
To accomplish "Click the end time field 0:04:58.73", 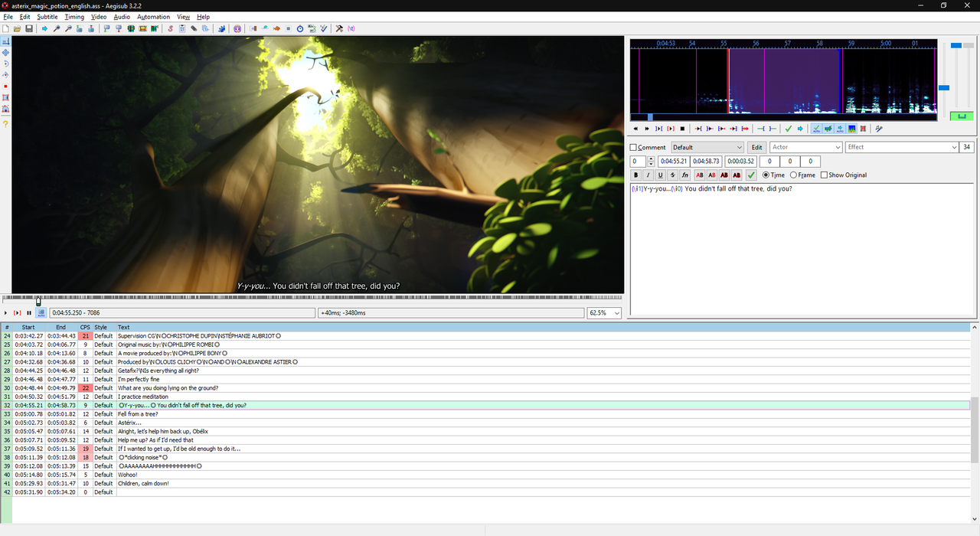I will point(706,161).
